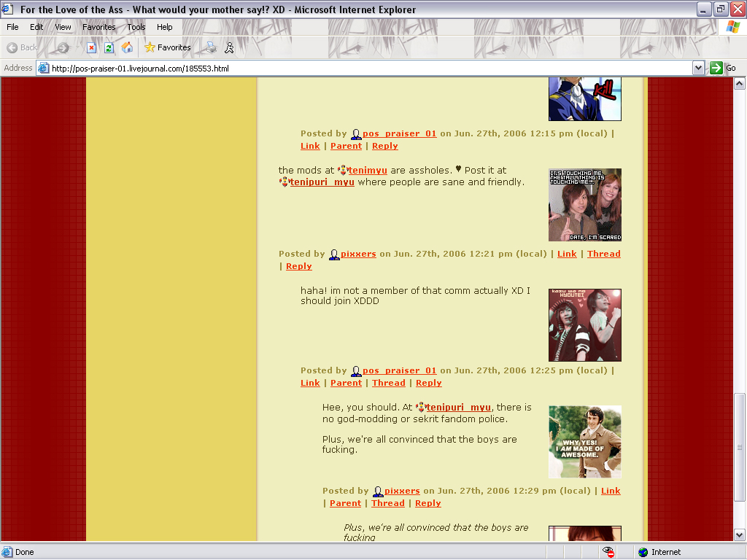
Task: Open tenipuri_myu link in the mods comment
Action: pos(322,182)
